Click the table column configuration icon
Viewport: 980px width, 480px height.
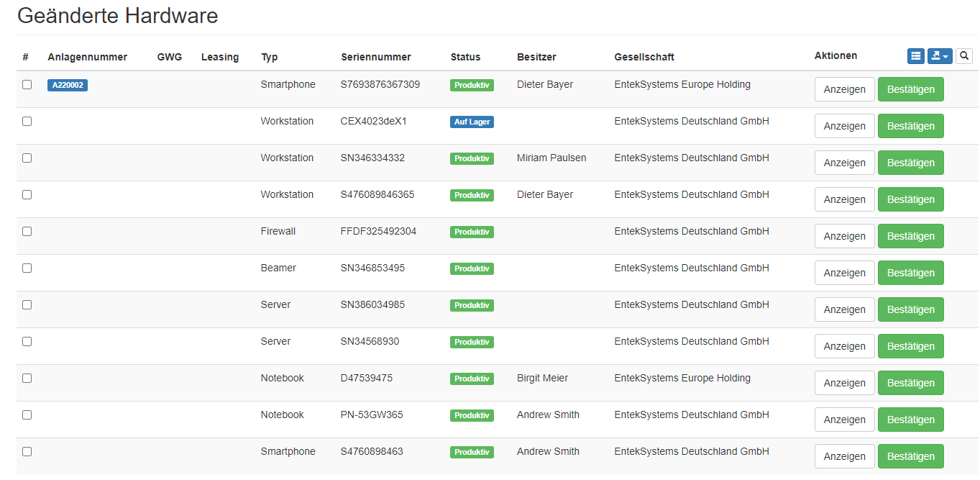pyautogui.click(x=915, y=55)
